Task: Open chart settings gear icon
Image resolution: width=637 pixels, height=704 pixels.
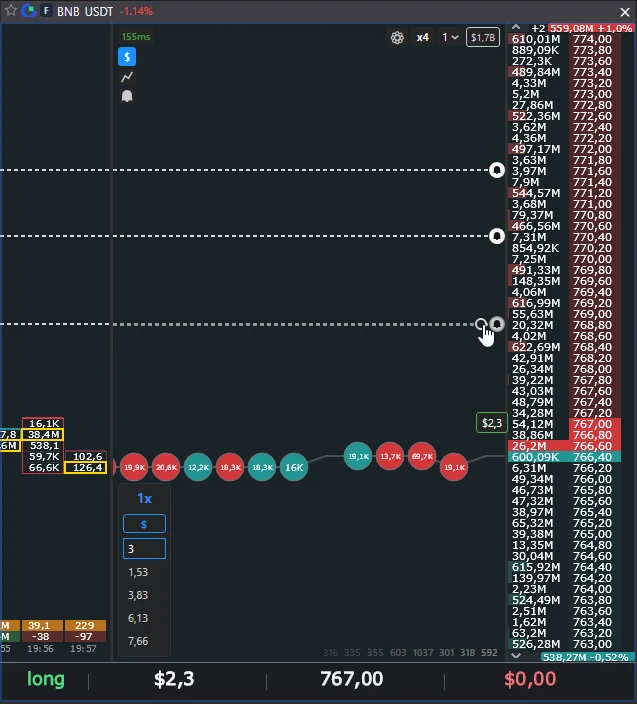Action: coord(397,37)
